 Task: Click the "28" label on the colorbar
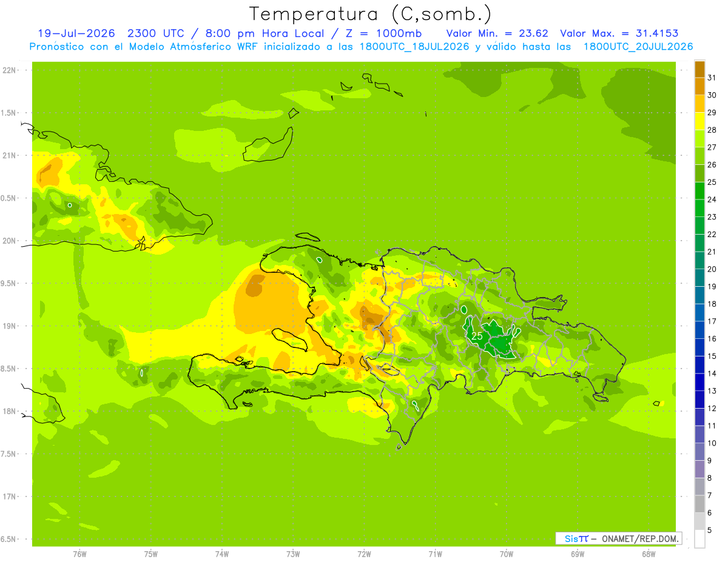[x=712, y=130]
